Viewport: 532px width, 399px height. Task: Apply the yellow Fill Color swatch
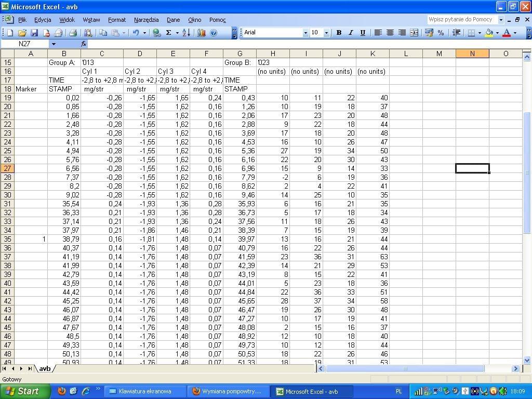coord(489,33)
